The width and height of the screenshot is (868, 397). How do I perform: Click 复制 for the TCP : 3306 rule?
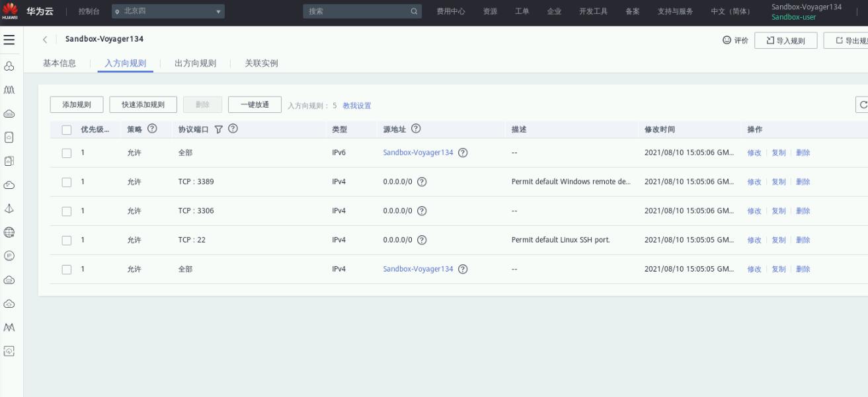779,211
